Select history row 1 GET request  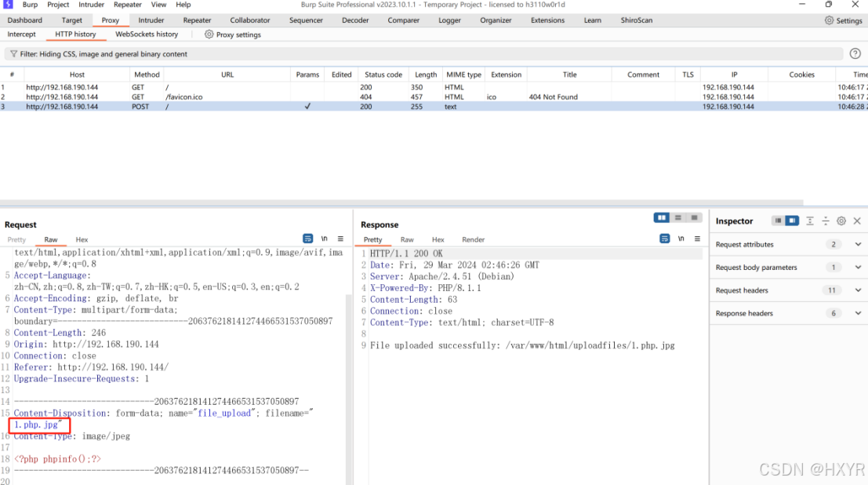434,87
